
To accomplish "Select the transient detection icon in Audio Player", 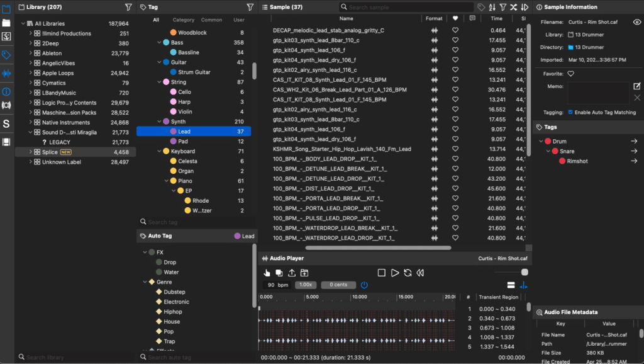I will (523, 285).
